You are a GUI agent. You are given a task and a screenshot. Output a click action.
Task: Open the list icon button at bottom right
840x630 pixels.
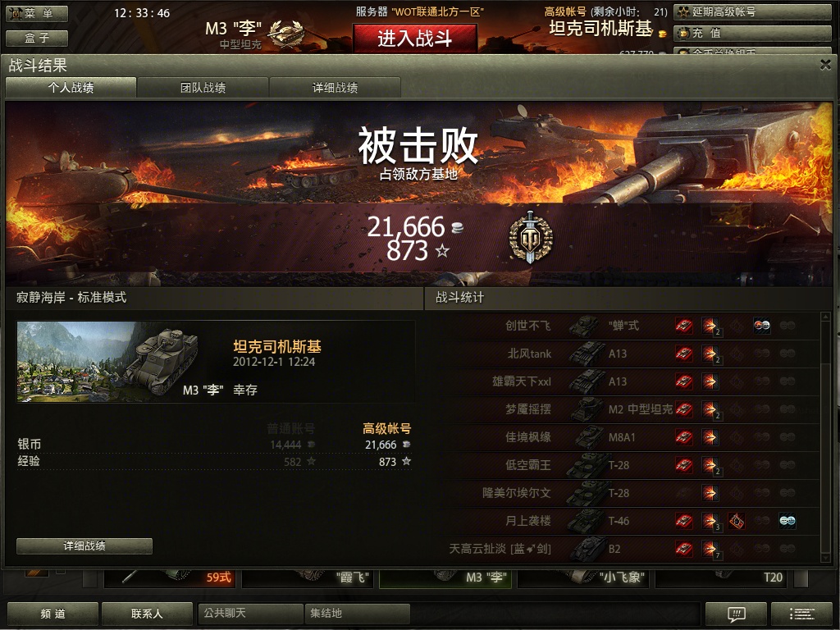click(x=801, y=614)
